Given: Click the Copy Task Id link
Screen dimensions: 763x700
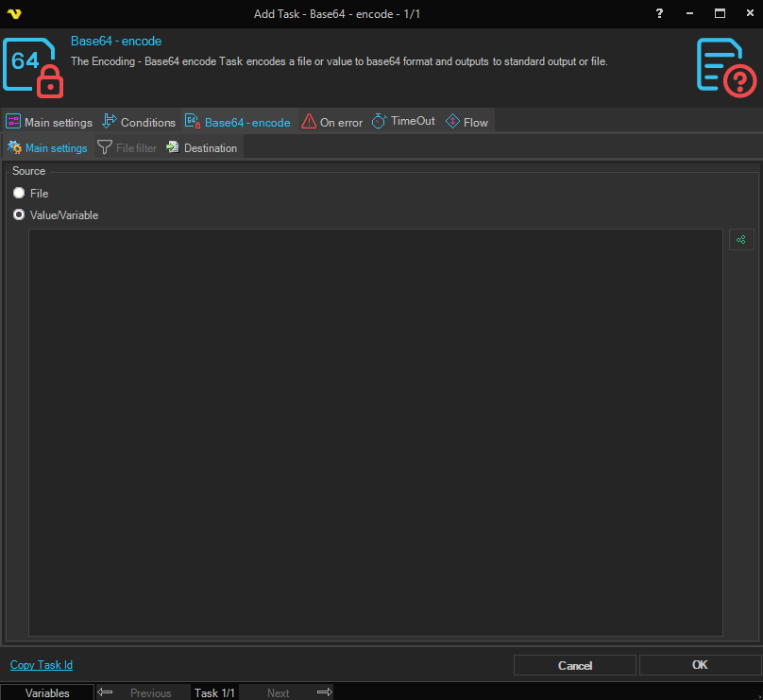Looking at the screenshot, I should coord(42,665).
